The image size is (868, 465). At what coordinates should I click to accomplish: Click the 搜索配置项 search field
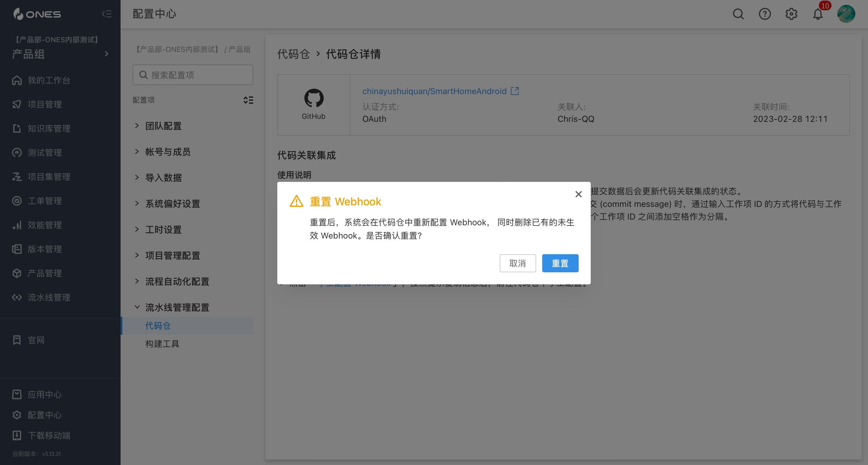click(193, 75)
